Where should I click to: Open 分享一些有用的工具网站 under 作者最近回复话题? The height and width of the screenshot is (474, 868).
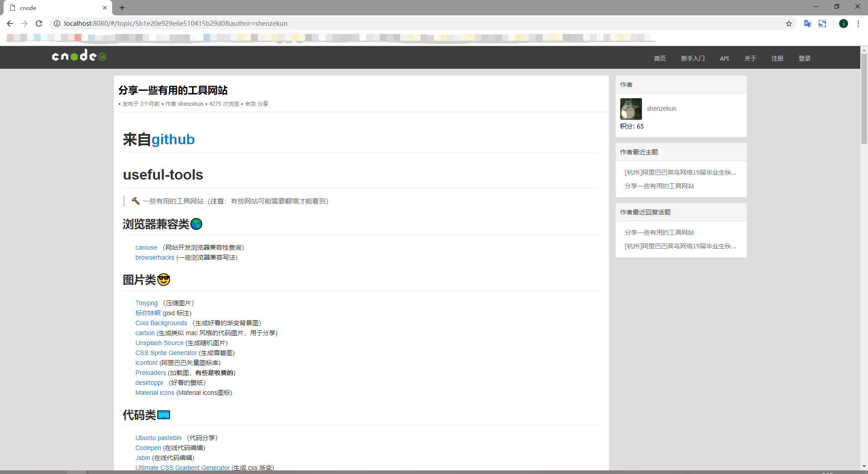659,232
